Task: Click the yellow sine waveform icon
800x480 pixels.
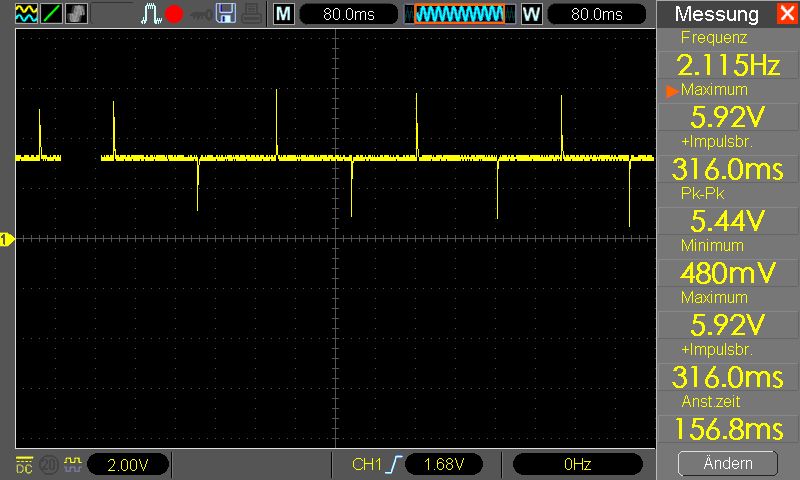Action: (x=26, y=13)
